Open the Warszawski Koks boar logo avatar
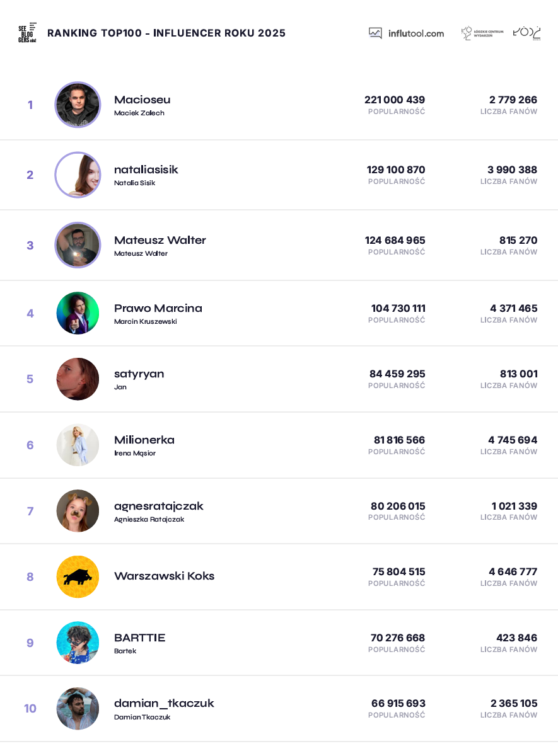This screenshot has height=756, width=558. pyautogui.click(x=78, y=576)
